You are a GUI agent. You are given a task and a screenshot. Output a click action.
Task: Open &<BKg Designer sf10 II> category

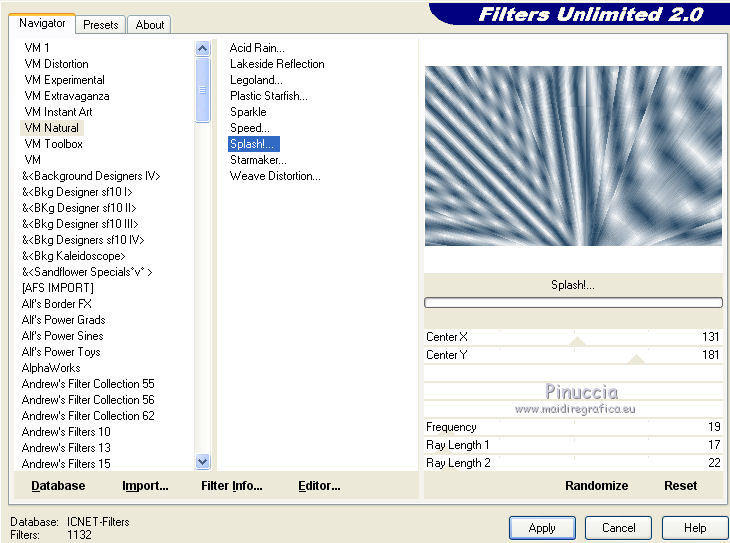79,208
